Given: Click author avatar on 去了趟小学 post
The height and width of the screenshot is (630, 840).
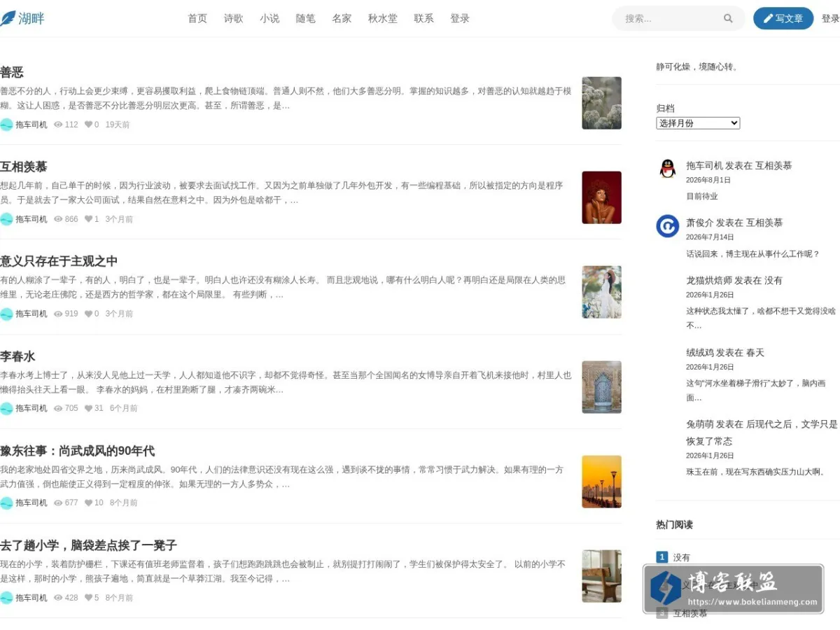Looking at the screenshot, I should tap(6, 598).
